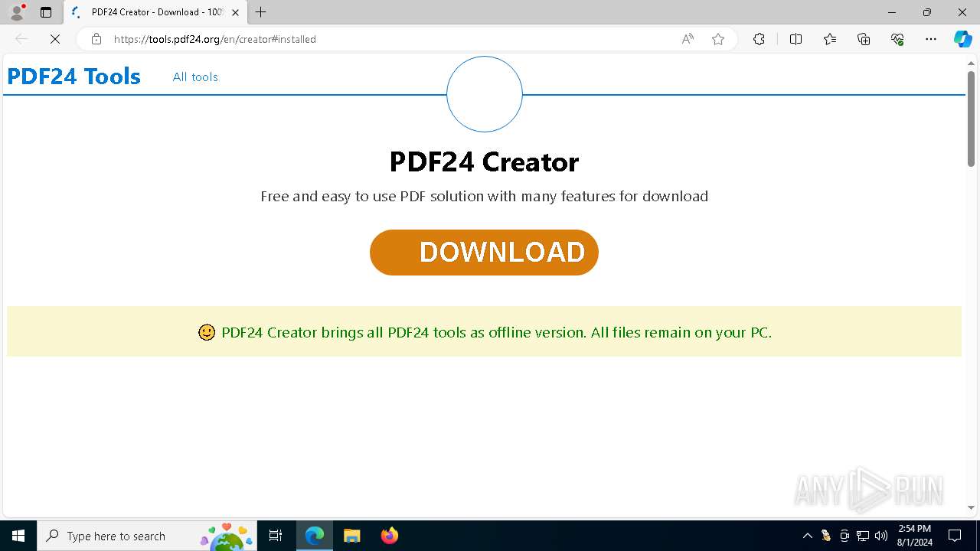Image resolution: width=980 pixels, height=551 pixels.
Task: Activate Read aloud icon
Action: coord(688,39)
